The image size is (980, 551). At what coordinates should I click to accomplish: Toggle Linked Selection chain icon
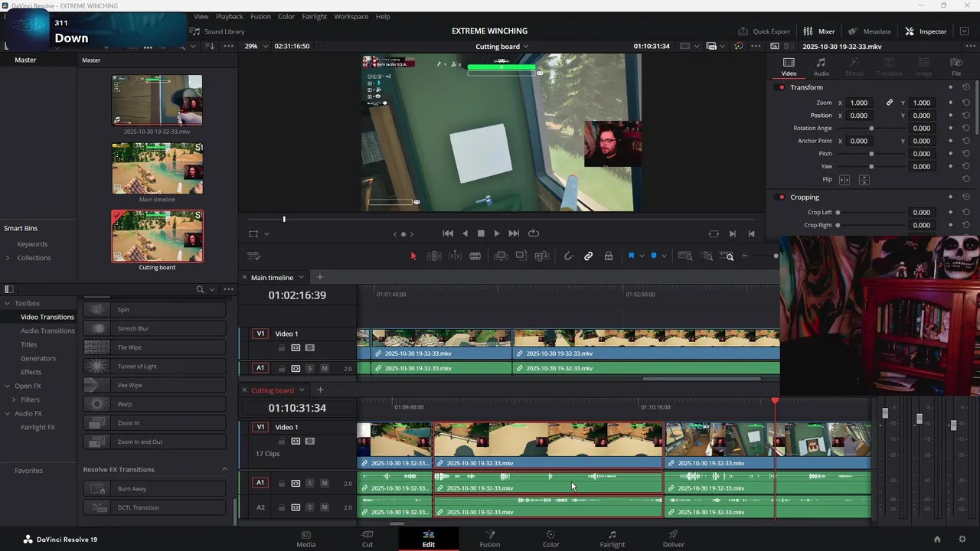(589, 256)
